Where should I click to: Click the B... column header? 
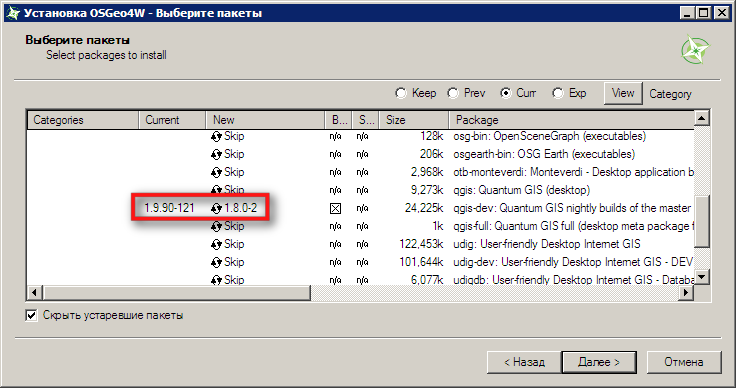click(x=338, y=120)
